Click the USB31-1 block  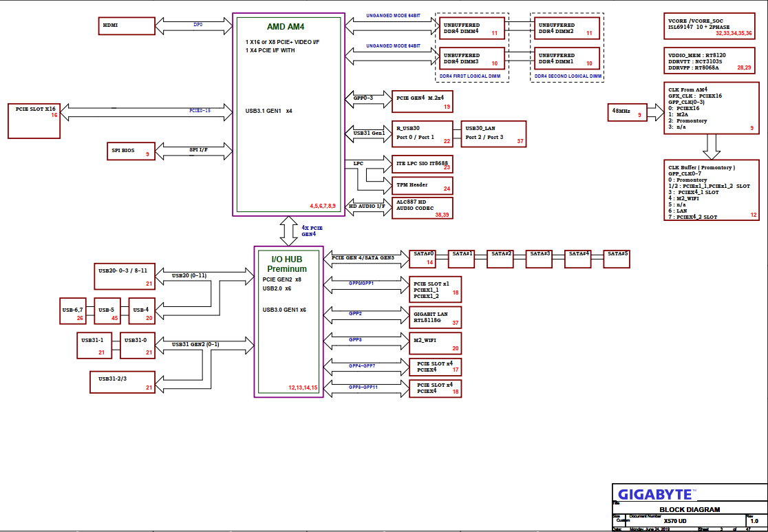click(94, 345)
